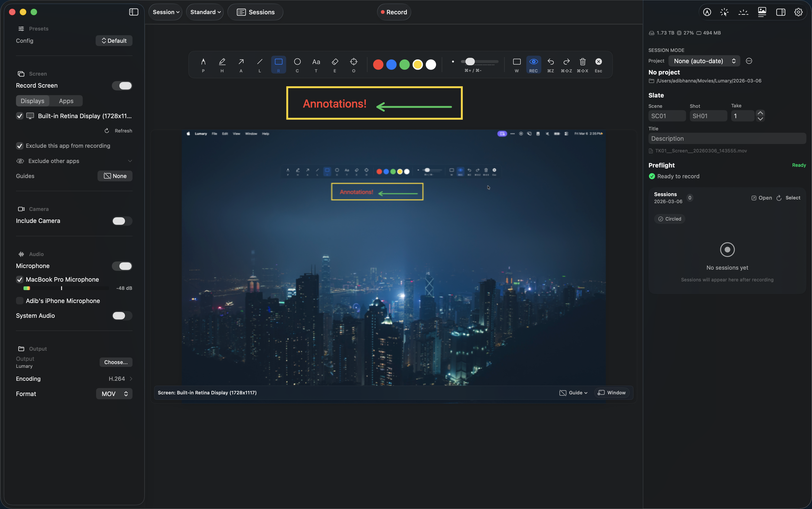Switch to the Apps tab
The width and height of the screenshot is (812, 509).
66,101
